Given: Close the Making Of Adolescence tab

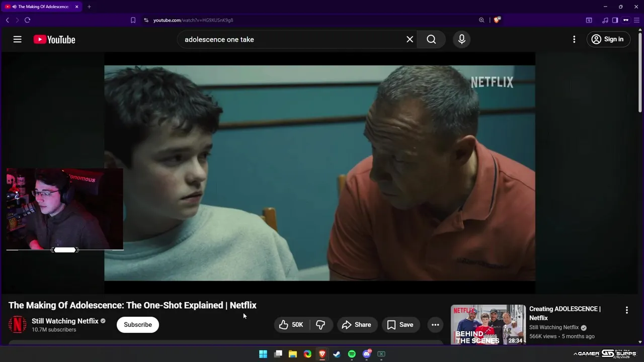Looking at the screenshot, I should click(77, 7).
